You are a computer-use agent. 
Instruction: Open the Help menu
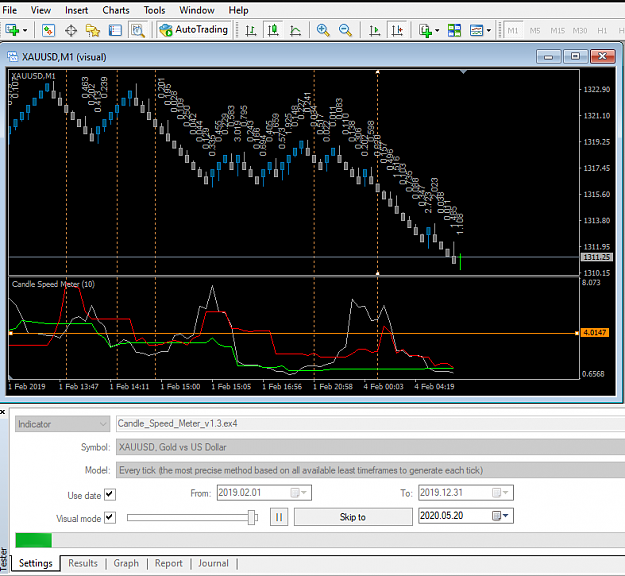tap(238, 10)
